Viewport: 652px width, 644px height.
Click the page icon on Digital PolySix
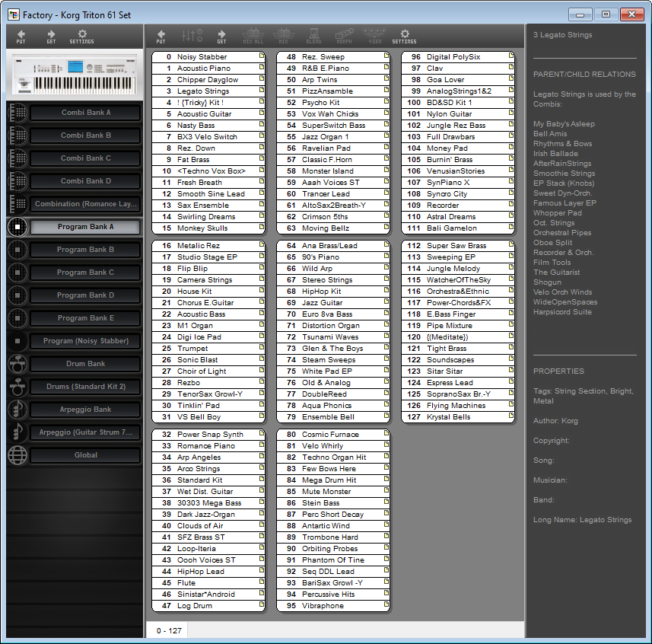click(511, 56)
